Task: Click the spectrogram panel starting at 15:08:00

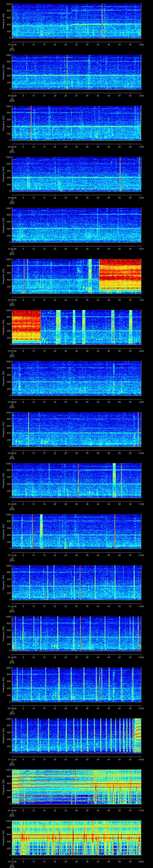Action: (77, 378)
